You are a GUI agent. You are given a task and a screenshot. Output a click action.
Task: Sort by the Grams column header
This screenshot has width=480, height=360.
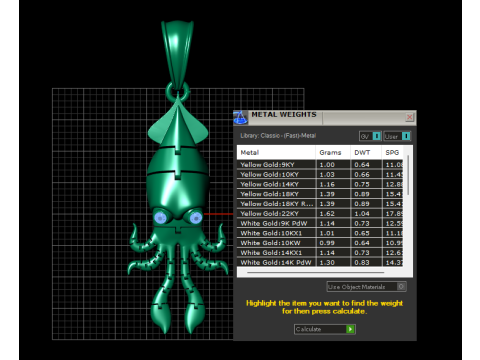tap(333, 153)
